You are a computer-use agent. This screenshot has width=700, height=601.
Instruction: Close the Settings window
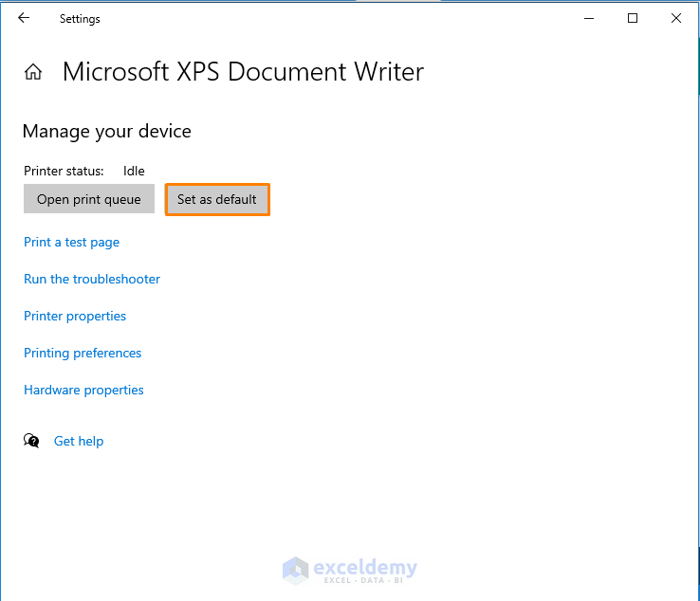tap(676, 18)
